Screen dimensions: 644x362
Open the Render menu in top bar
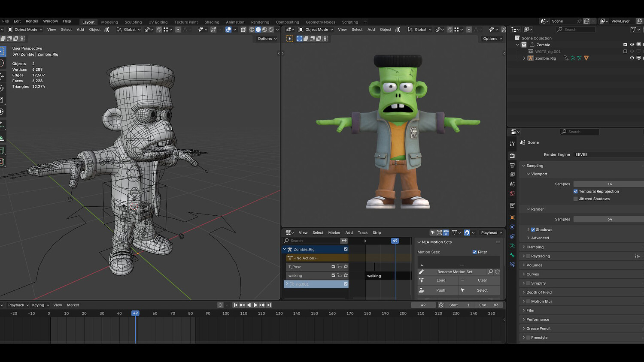point(32,21)
